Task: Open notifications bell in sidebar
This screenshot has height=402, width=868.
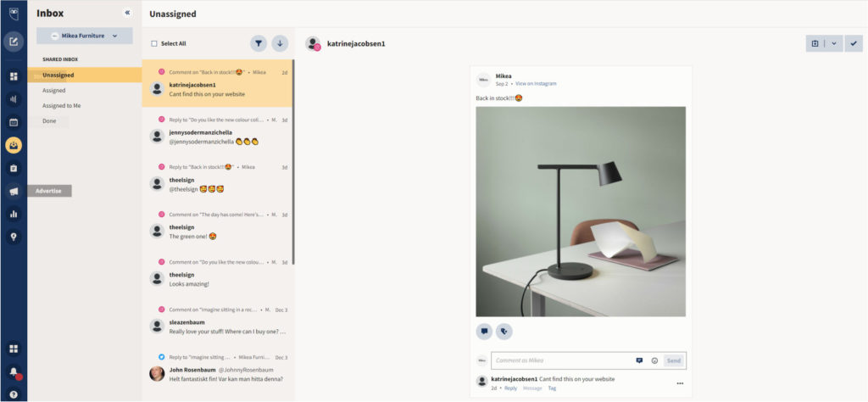Action: point(14,371)
